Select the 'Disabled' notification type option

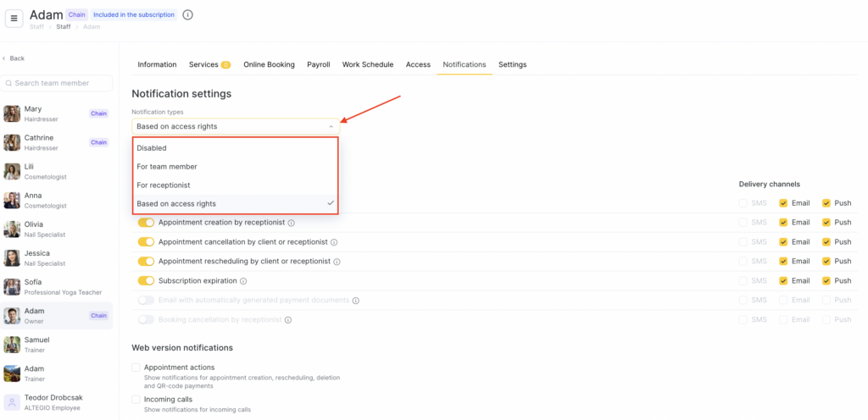152,148
